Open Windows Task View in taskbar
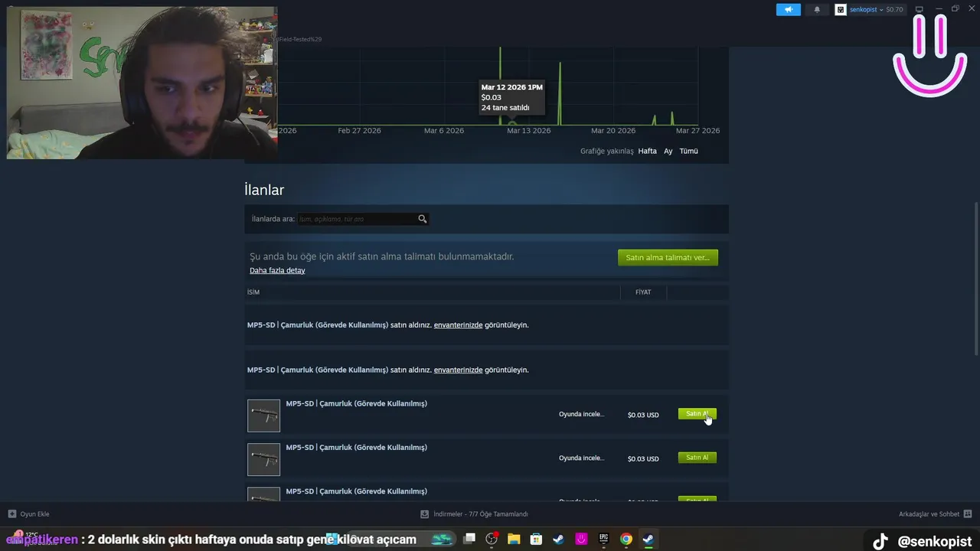 pyautogui.click(x=469, y=539)
